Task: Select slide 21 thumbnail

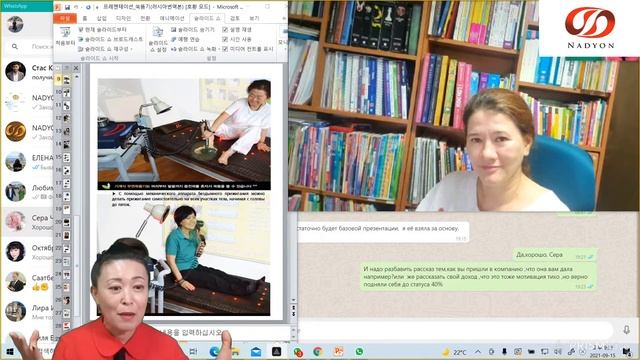Action: pos(66,236)
